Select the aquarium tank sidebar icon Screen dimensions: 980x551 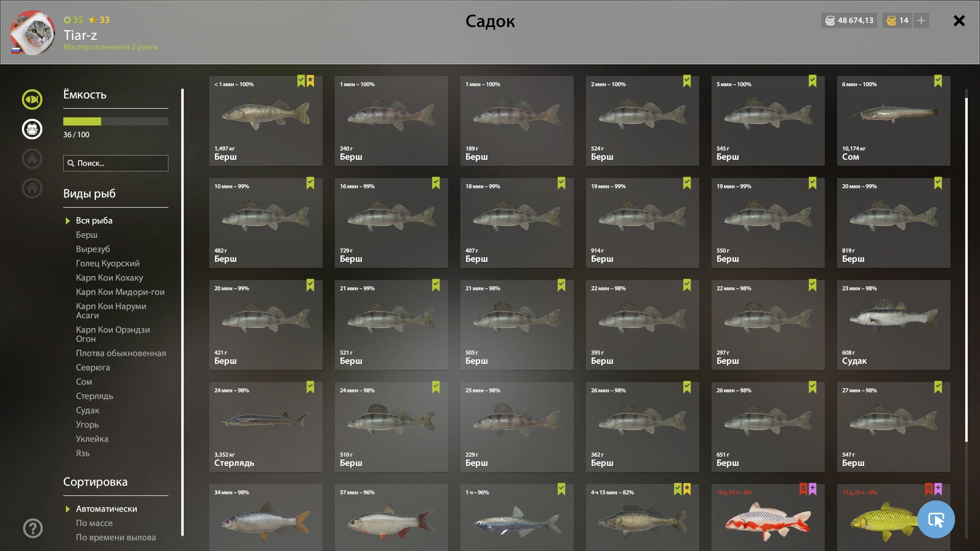[32, 129]
